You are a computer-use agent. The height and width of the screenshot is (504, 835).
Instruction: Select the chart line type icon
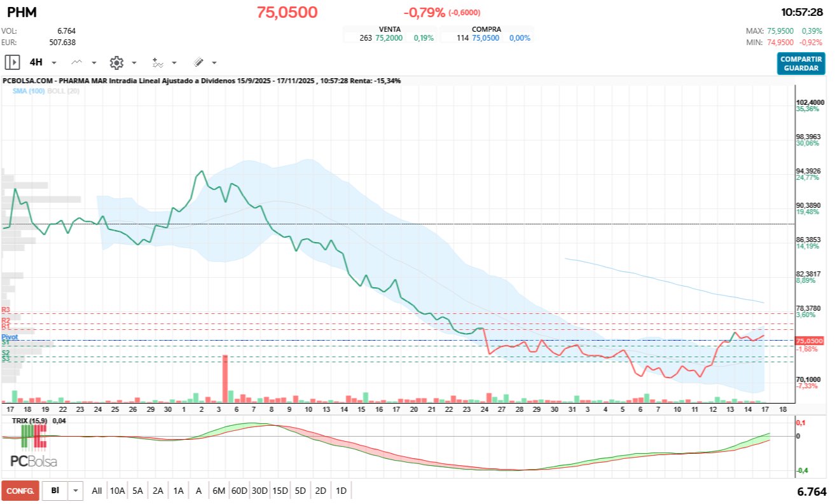click(x=76, y=62)
